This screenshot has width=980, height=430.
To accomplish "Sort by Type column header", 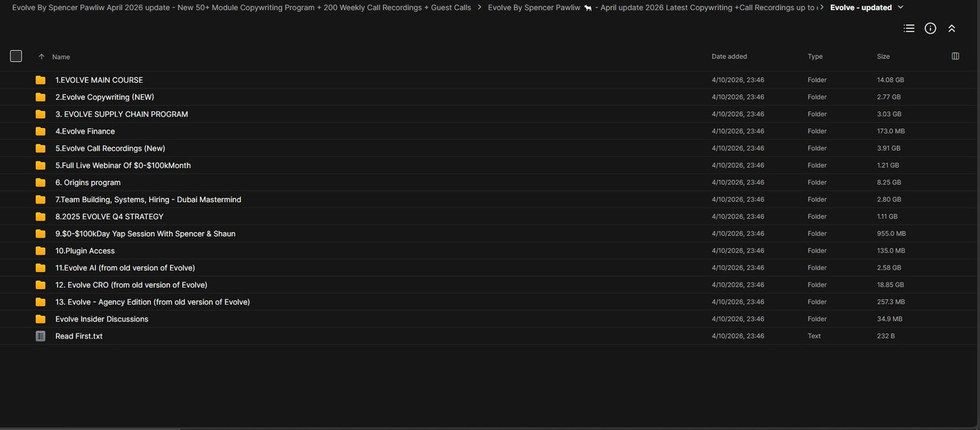I will click(x=815, y=56).
